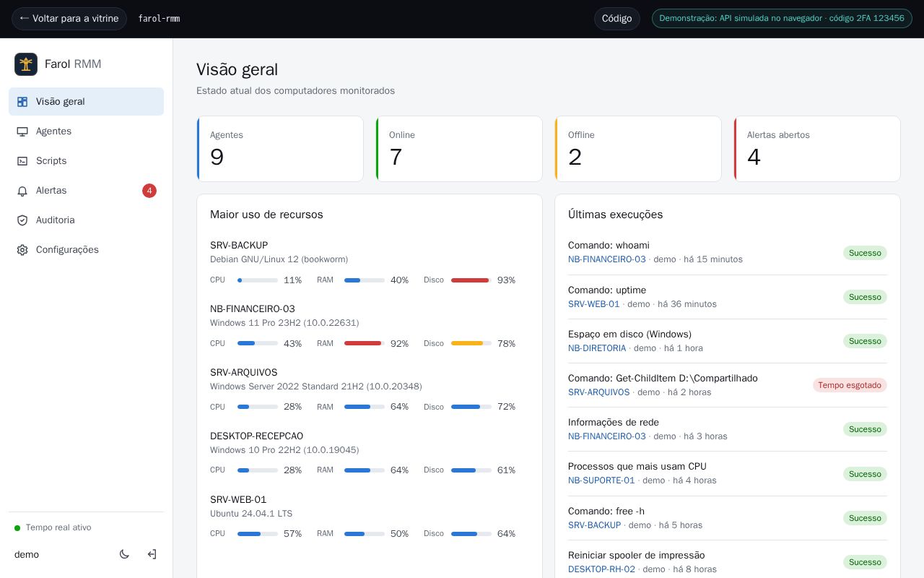
Task: Click the Offline summary card
Action: [x=638, y=149]
